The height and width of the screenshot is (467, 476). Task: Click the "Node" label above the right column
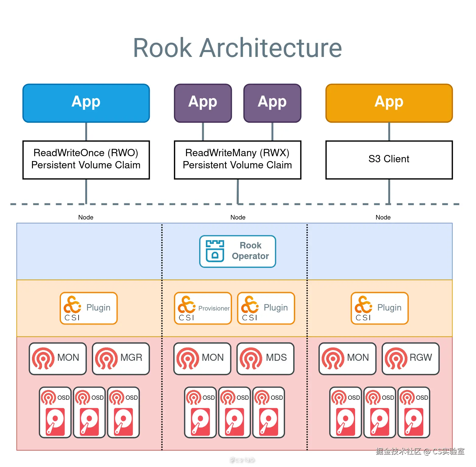(x=383, y=217)
